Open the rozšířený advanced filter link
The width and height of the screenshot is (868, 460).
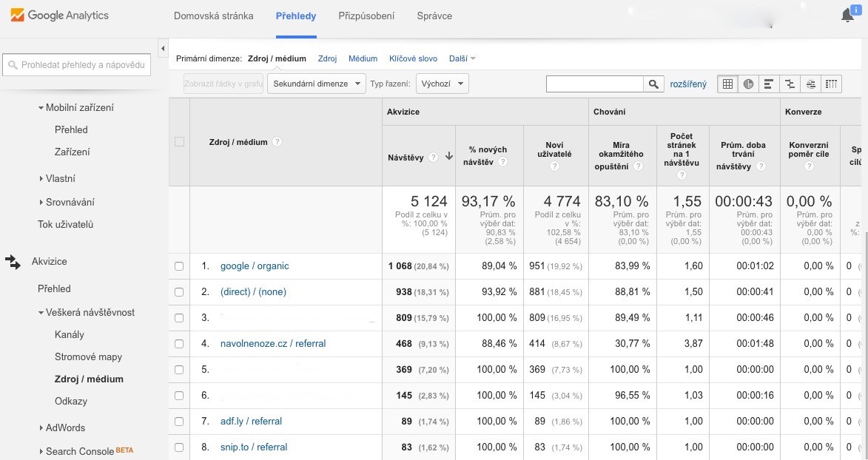click(x=688, y=84)
